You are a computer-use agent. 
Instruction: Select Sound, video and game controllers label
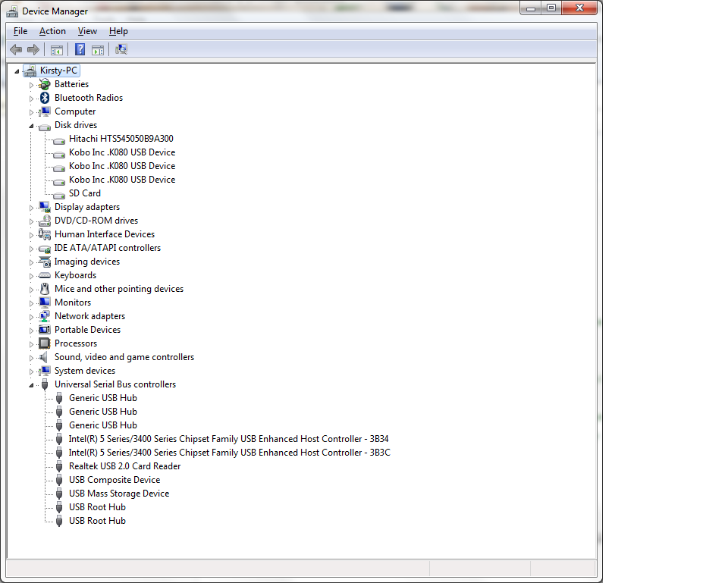(124, 357)
